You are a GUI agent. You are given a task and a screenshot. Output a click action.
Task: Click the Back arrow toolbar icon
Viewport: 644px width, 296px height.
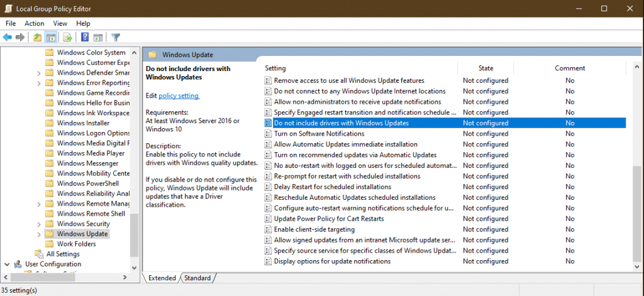[8, 38]
